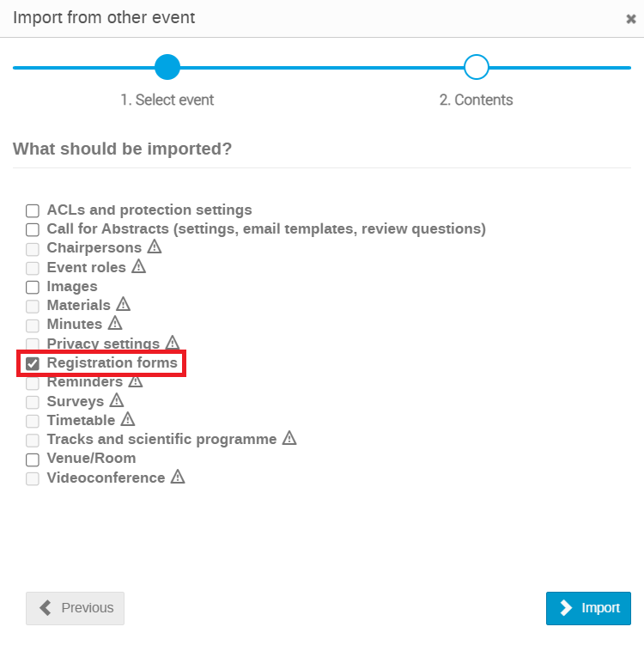The height and width of the screenshot is (645, 644).
Task: Select the Venue/Room checkbox
Action: pos(33,459)
